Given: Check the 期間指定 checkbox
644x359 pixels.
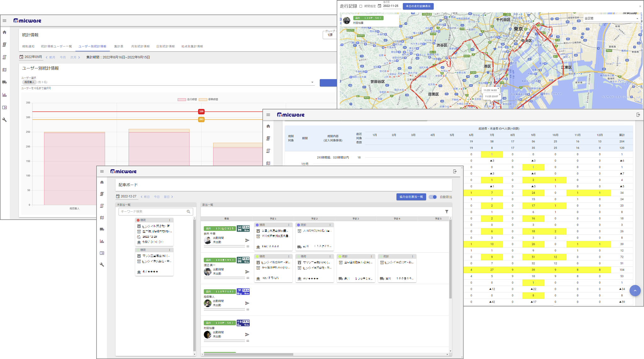Looking at the screenshot, I should [x=361, y=6].
